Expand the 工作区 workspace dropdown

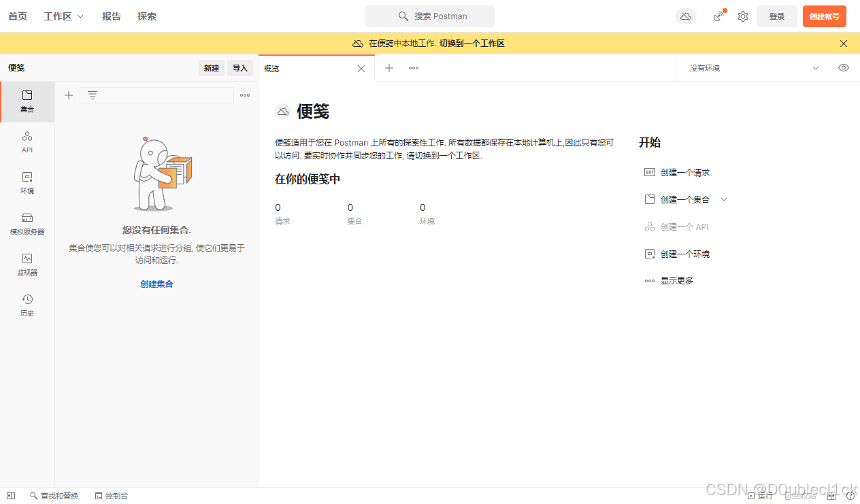[x=64, y=16]
